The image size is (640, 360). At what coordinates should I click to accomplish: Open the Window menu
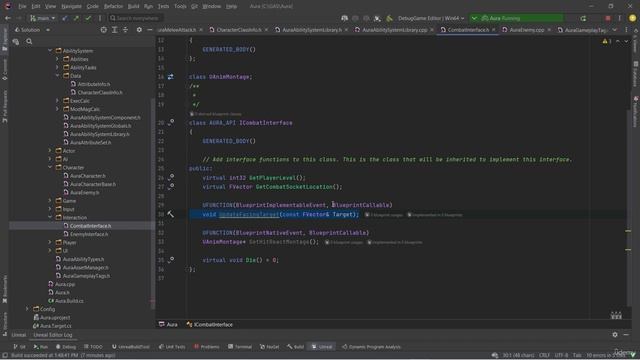pyautogui.click(x=211, y=7)
